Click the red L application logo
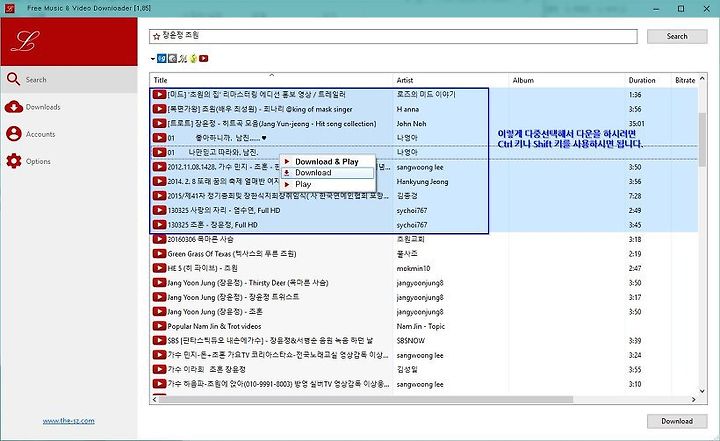Viewport: 720px width, 441px height. point(25,41)
